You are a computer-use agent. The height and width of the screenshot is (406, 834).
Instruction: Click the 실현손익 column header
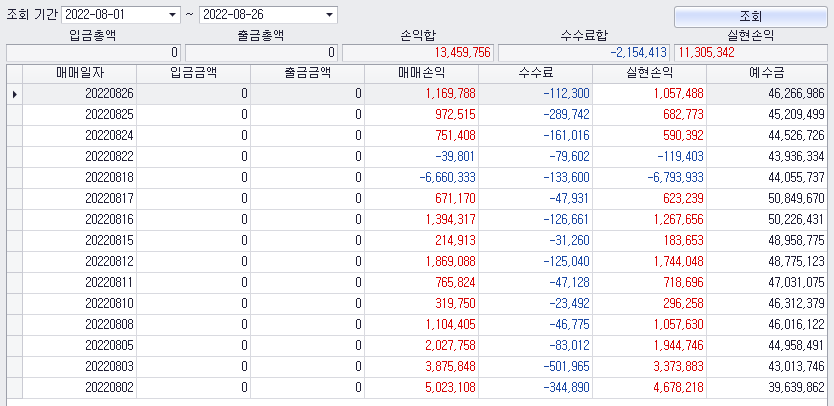point(649,73)
